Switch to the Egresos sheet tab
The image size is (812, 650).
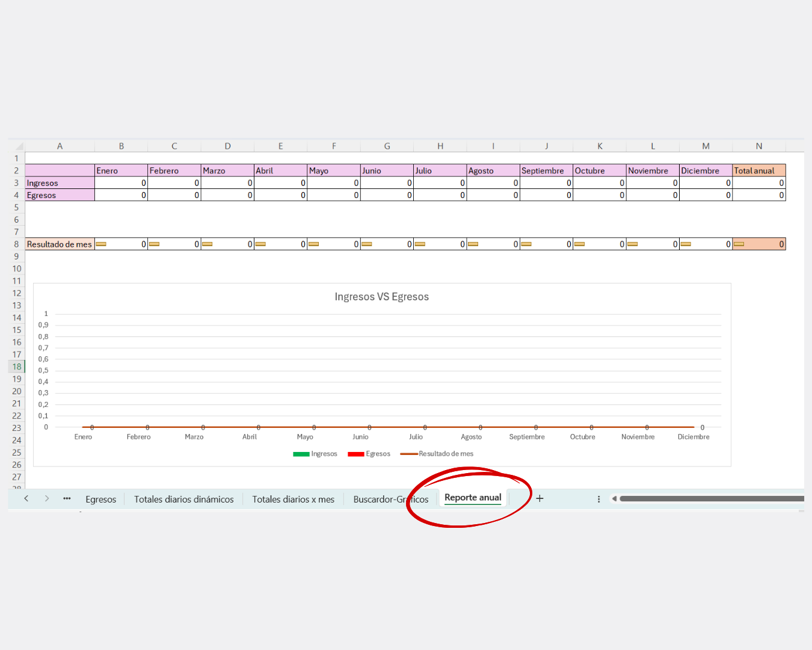100,500
